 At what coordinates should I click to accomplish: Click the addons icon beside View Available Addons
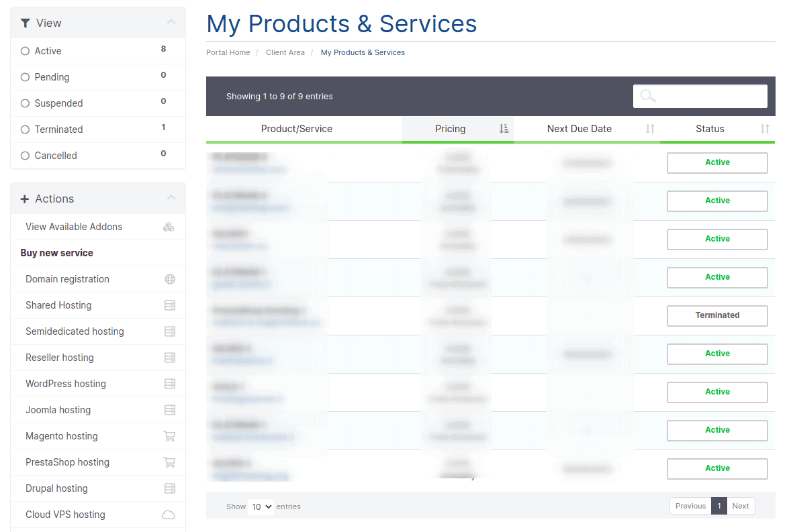[x=169, y=227]
